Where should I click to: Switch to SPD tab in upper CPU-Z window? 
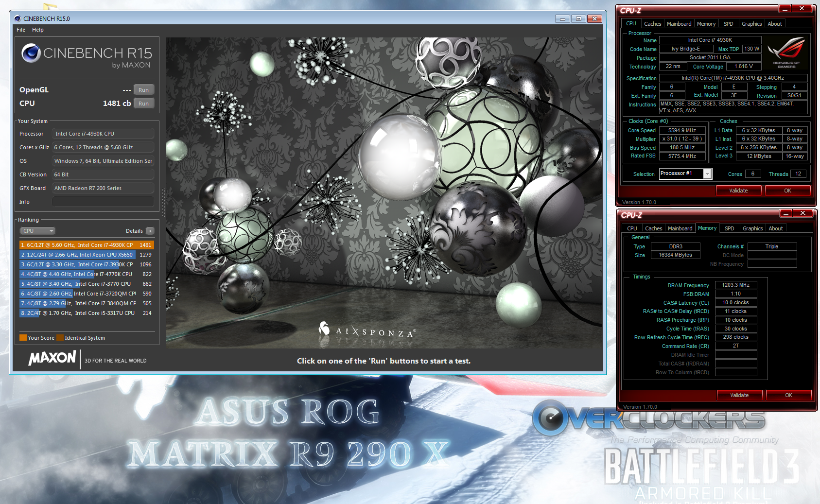729,24
